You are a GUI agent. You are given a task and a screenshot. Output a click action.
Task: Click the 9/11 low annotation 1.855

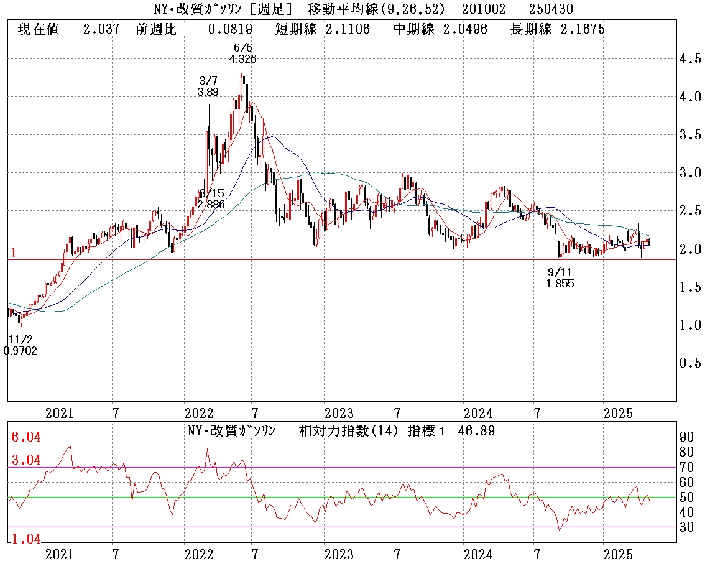(x=560, y=284)
